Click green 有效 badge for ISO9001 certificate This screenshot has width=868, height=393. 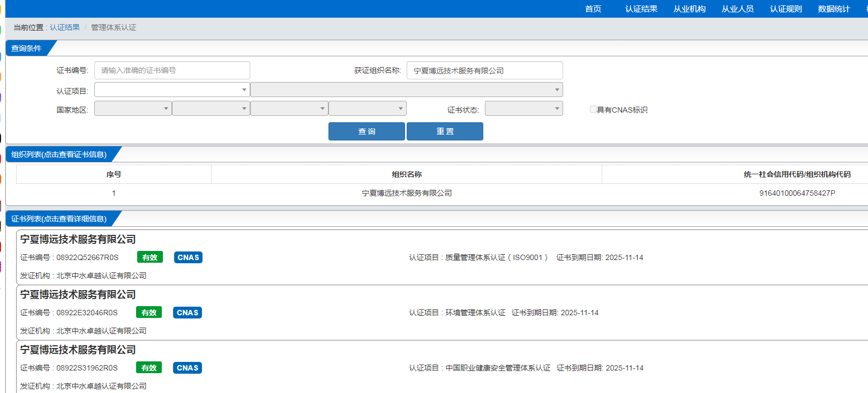point(149,257)
